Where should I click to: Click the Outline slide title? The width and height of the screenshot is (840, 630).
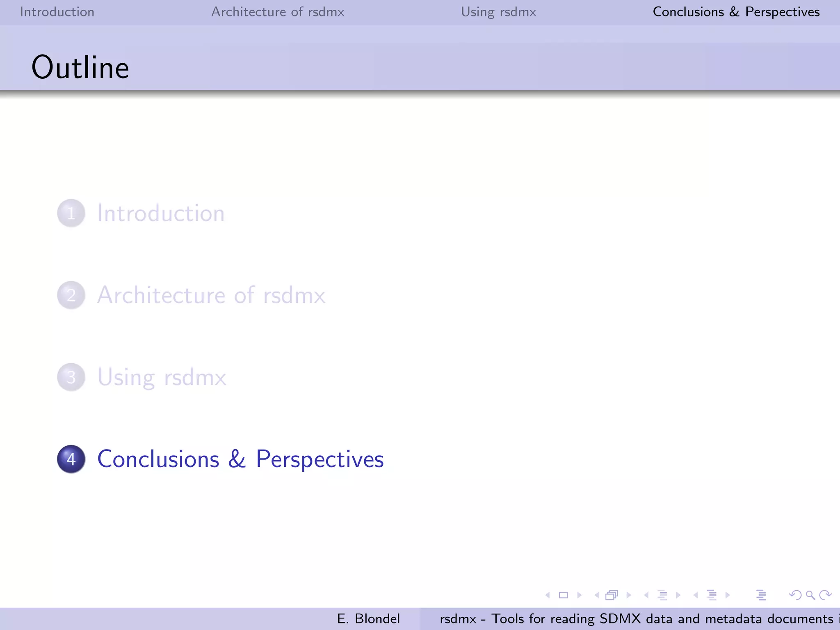(80, 67)
